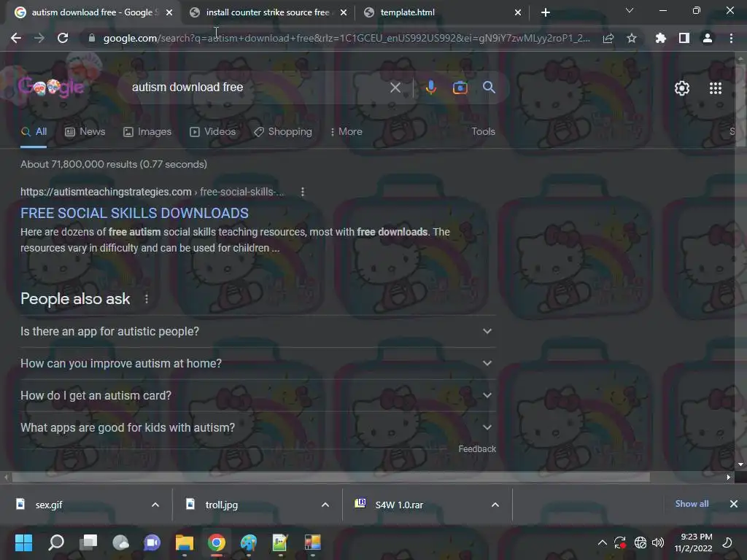Share this page using the share icon
Image resolution: width=747 pixels, height=560 pixels.
pos(608,38)
